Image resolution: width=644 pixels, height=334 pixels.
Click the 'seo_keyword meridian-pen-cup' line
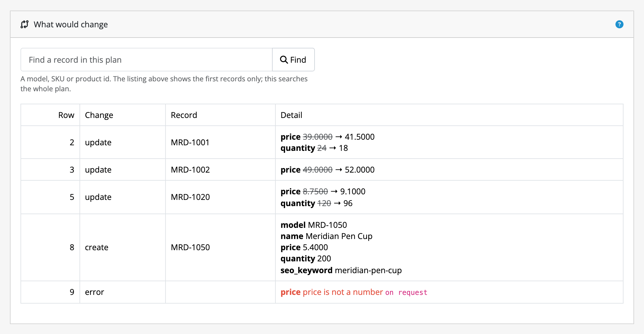click(341, 270)
